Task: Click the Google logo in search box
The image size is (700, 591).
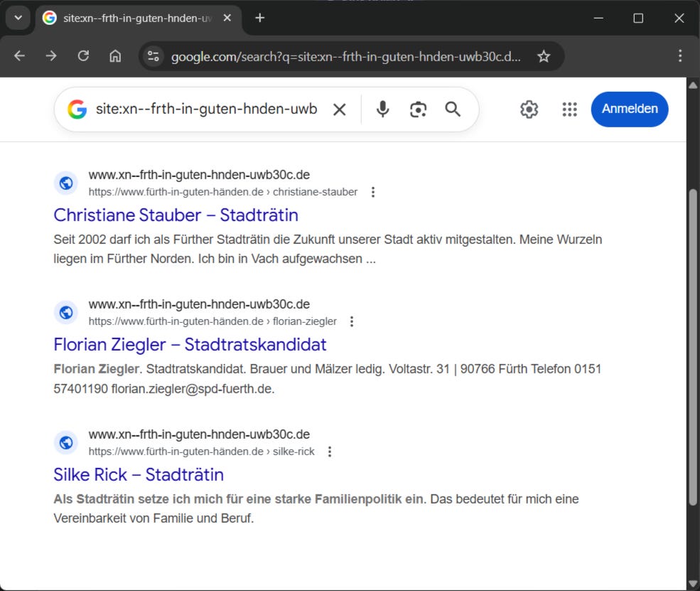Action: 77,109
